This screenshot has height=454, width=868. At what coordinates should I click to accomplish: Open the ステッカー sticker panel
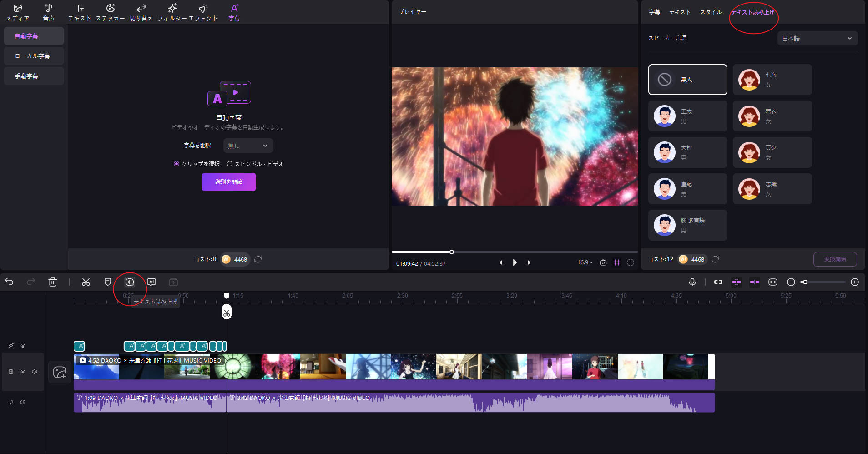tap(110, 12)
